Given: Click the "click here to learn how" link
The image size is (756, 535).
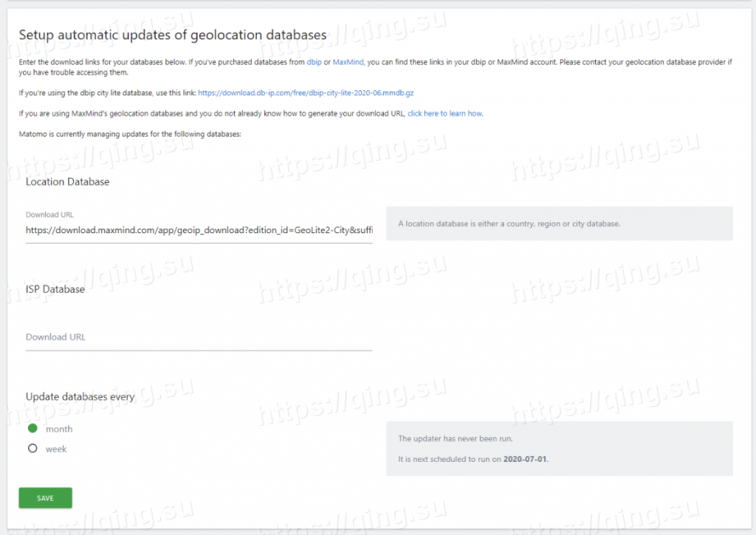Looking at the screenshot, I should point(444,114).
